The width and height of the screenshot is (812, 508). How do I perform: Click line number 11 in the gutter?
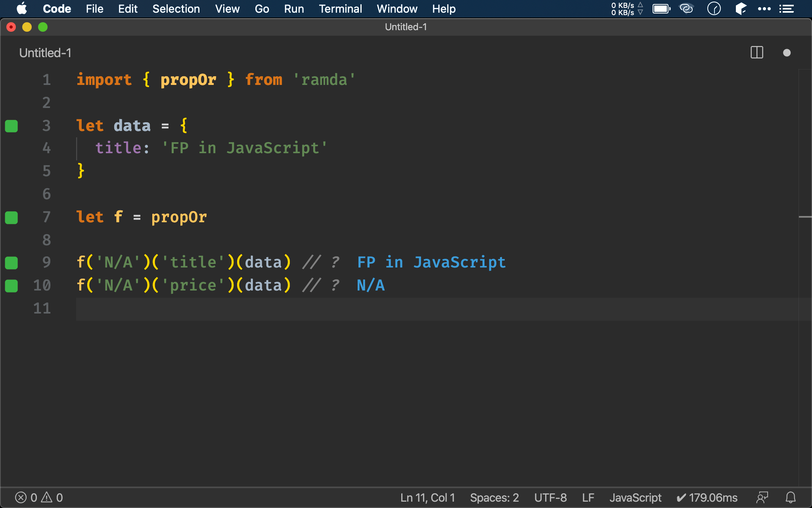coord(42,308)
